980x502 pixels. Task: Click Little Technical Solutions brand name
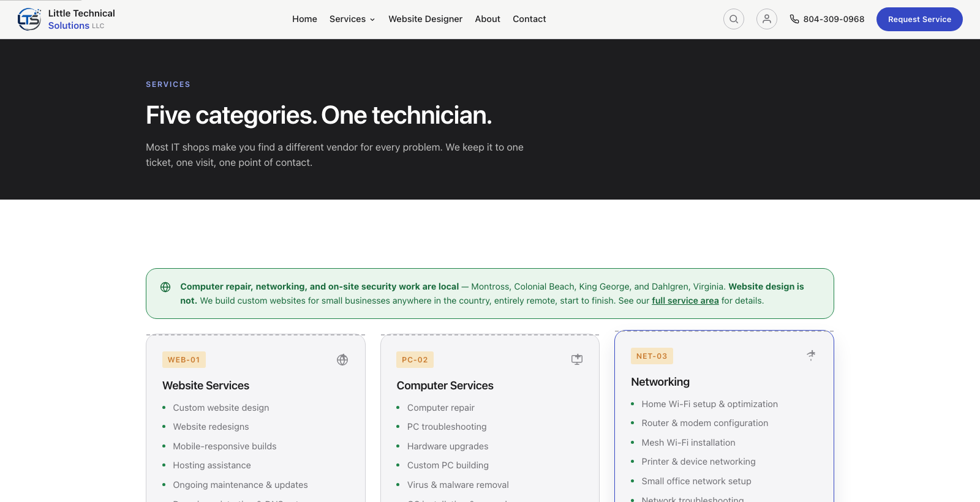pos(81,19)
